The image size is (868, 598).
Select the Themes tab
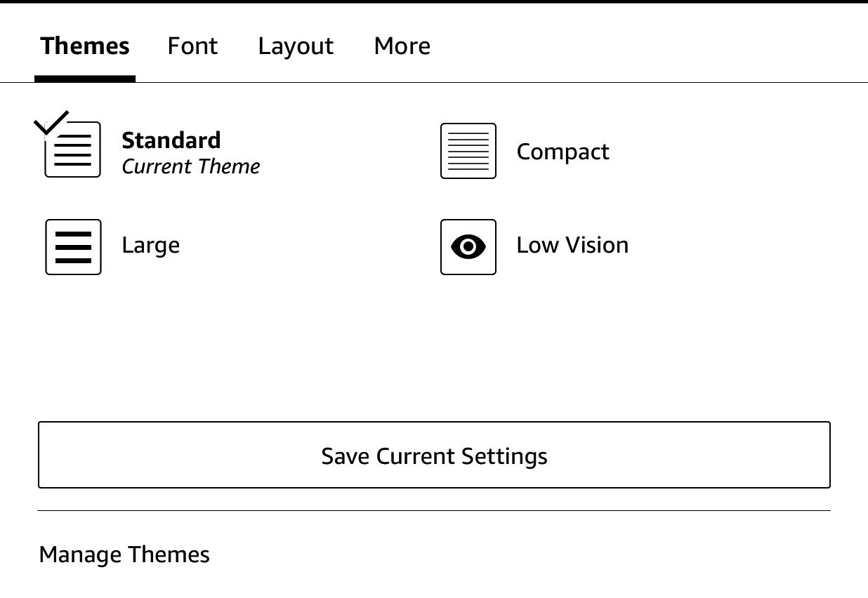[85, 46]
